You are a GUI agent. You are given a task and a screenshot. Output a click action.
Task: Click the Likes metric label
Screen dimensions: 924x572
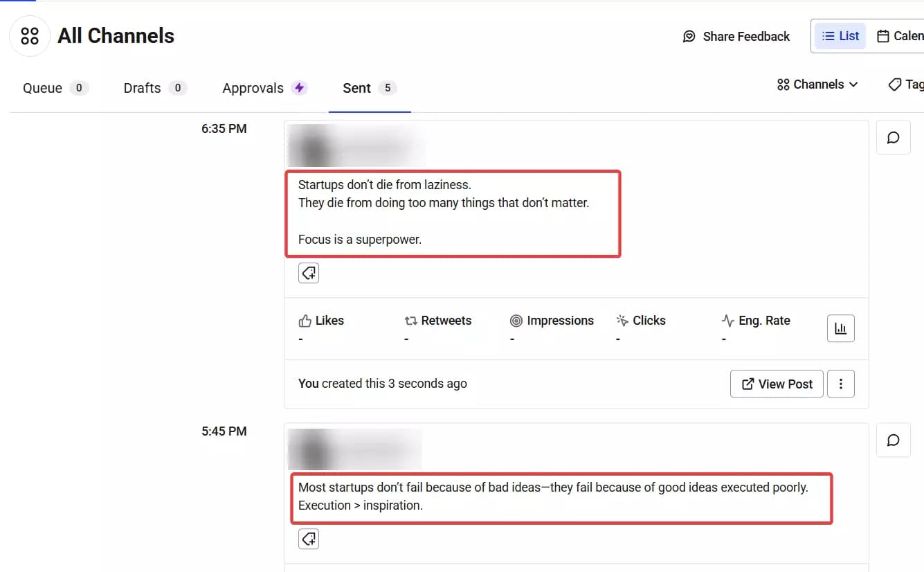tap(321, 321)
